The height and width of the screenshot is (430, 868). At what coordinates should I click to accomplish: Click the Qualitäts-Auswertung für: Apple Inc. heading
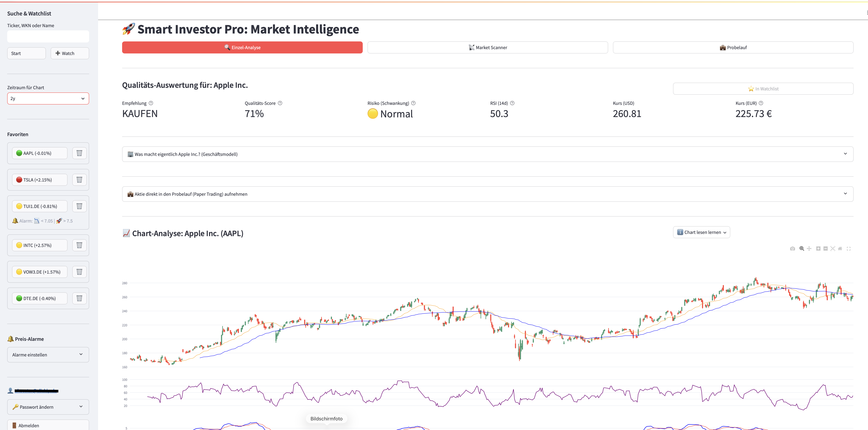click(185, 85)
